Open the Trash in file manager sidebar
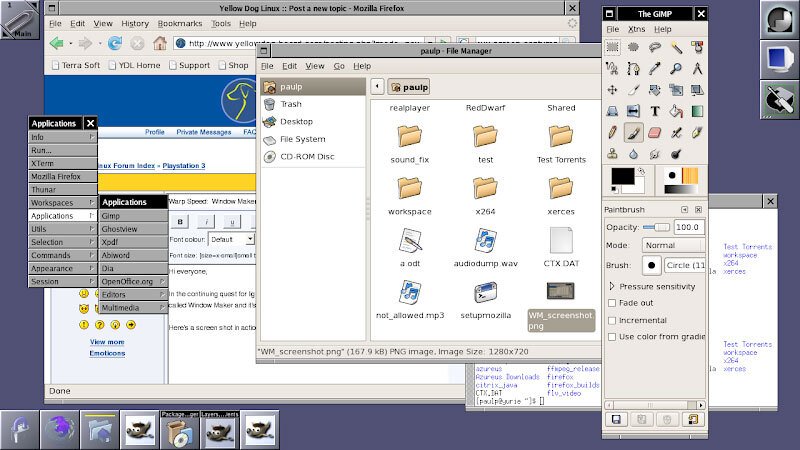Image resolution: width=800 pixels, height=450 pixels. [291, 104]
